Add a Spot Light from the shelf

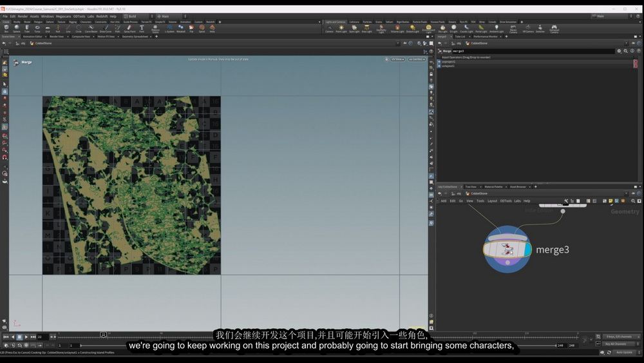pyautogui.click(x=354, y=28)
